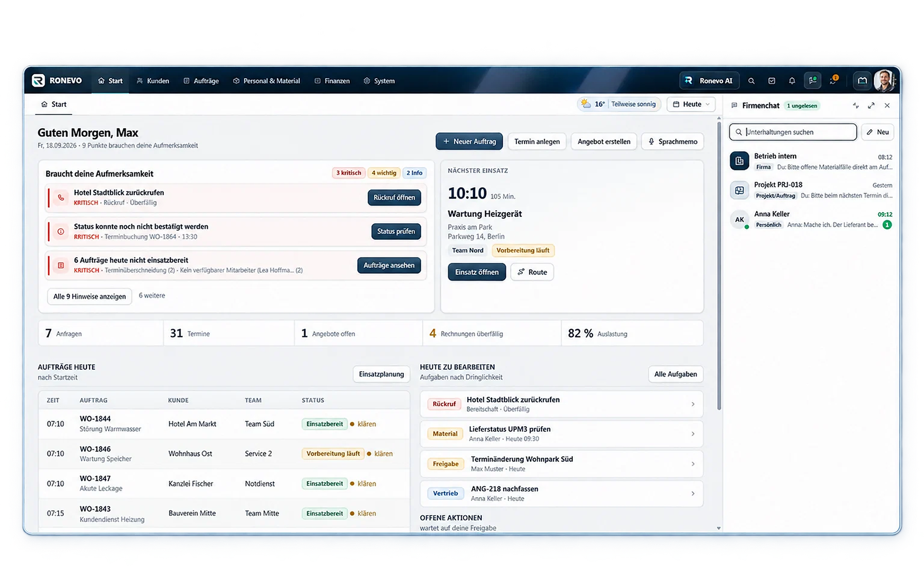
Task: Click klären link for WO-1847
Action: 366,484
